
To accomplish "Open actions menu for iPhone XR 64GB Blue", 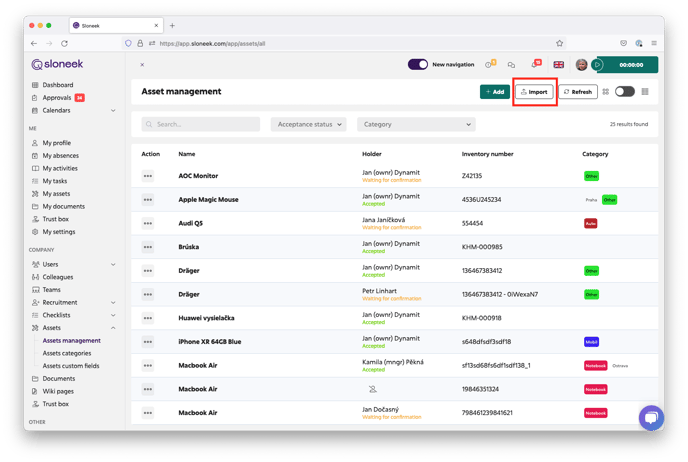I will click(148, 342).
